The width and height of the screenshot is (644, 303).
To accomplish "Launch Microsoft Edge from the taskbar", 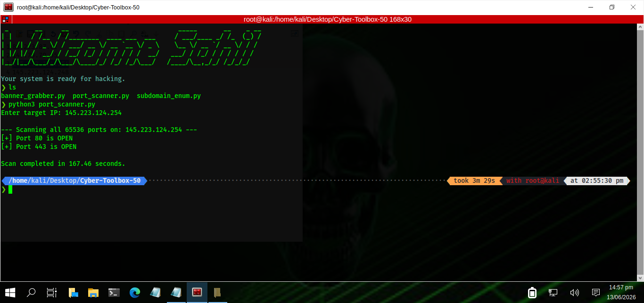I will tap(135, 293).
